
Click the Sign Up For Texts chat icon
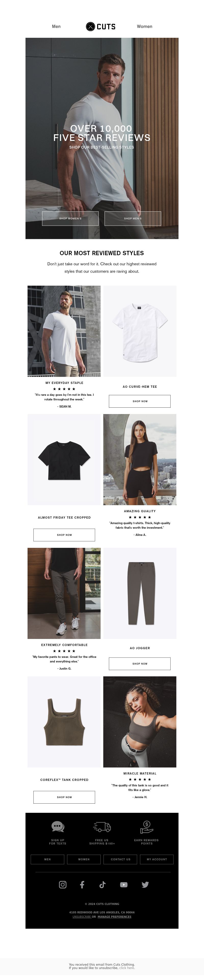click(x=58, y=826)
